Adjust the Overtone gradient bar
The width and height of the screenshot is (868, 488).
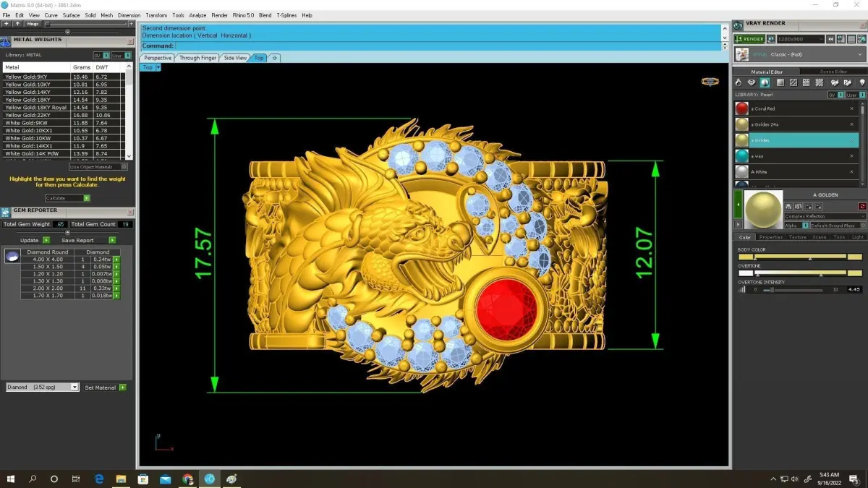[800, 273]
